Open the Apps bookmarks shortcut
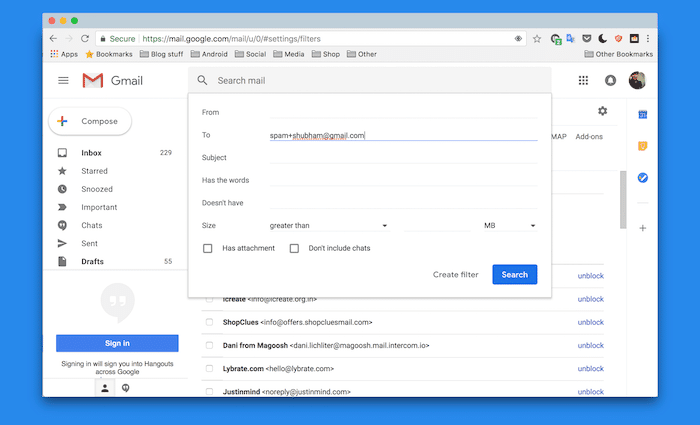 pos(64,54)
